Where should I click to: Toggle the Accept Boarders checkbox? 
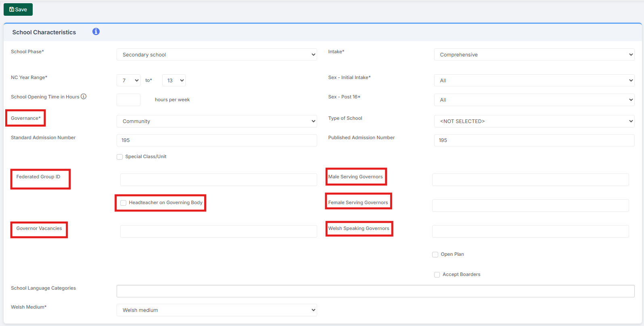click(x=437, y=275)
